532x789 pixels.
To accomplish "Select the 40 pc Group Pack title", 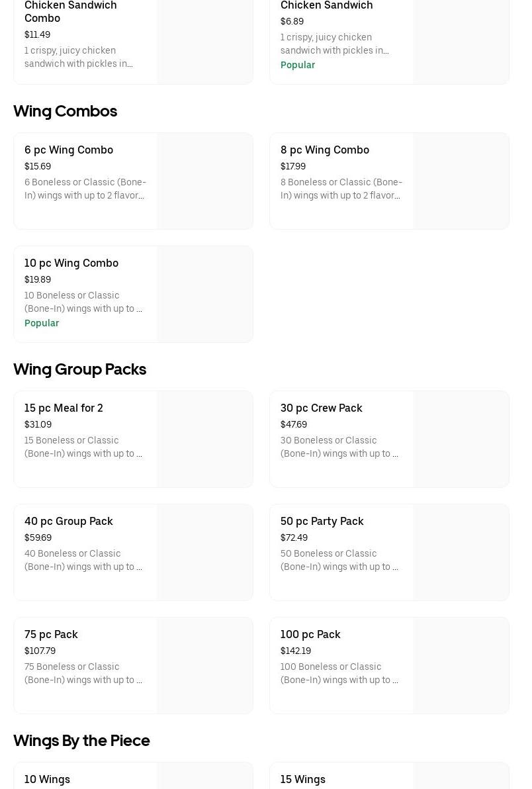I will 68,522.
